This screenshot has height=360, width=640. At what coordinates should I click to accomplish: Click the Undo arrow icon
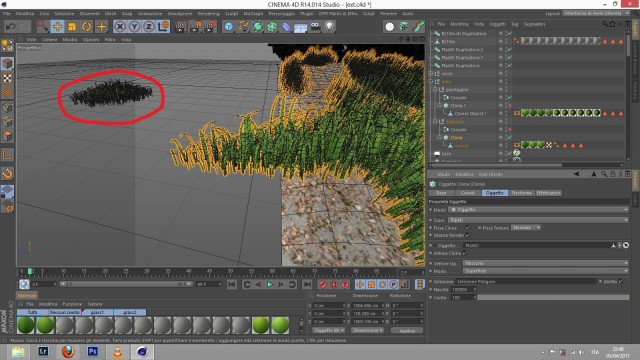tap(11, 27)
